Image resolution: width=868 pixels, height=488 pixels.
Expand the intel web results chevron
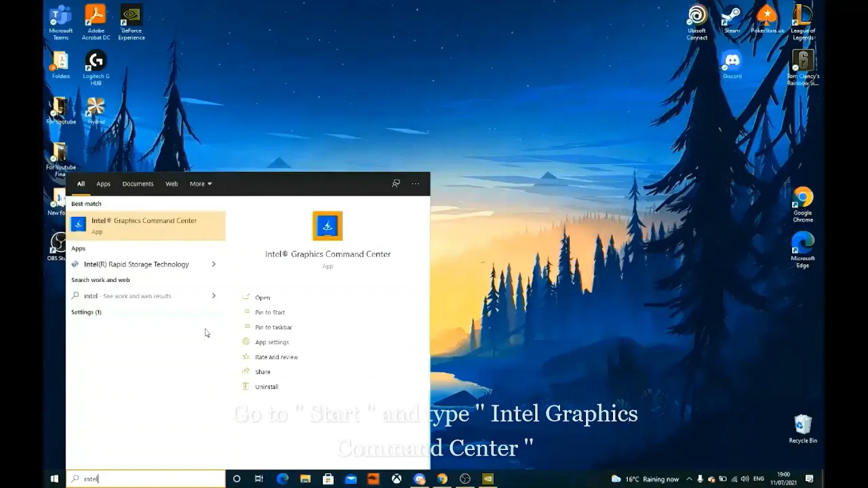[x=214, y=296]
